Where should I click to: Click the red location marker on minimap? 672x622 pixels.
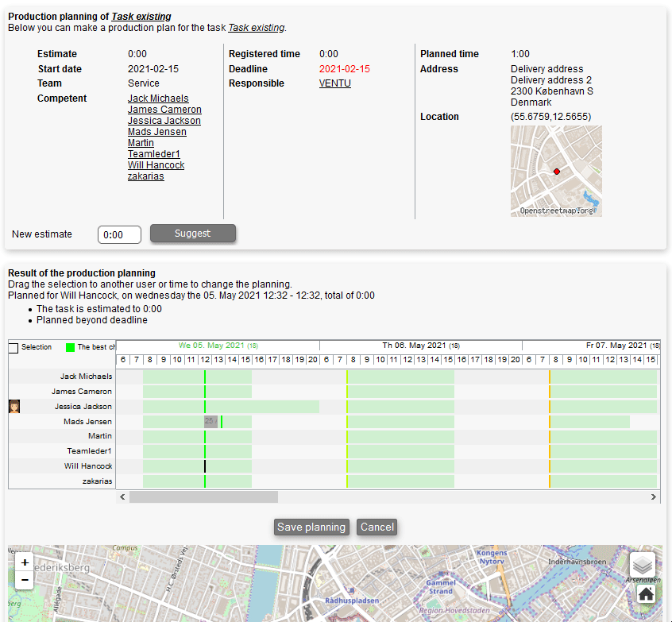click(x=556, y=172)
